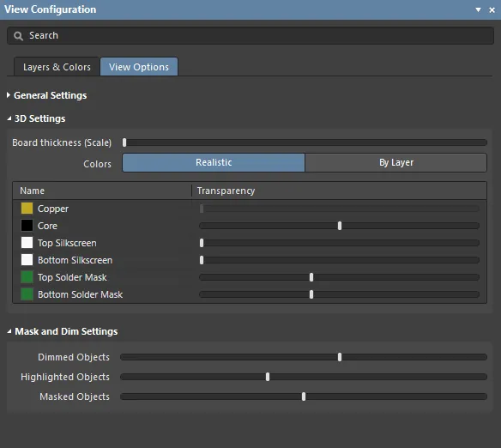Click the Bottom Solder Mask color swatch

coord(27,294)
